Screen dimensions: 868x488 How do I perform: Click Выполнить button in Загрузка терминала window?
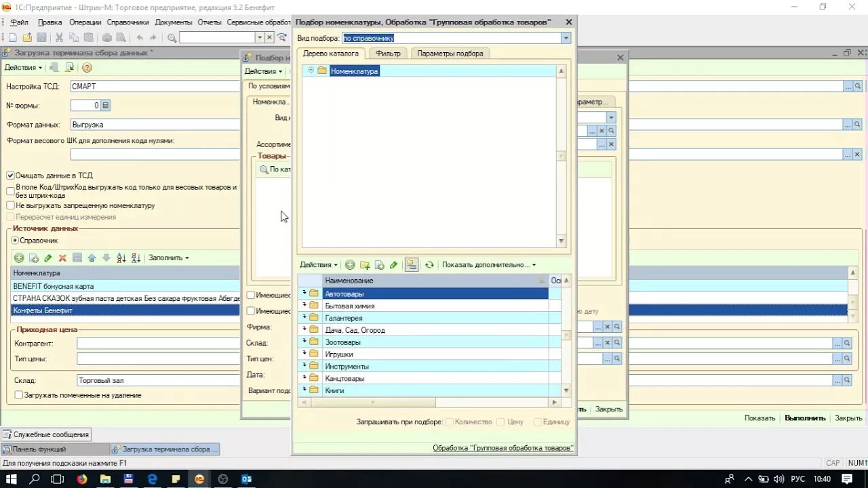(x=805, y=418)
